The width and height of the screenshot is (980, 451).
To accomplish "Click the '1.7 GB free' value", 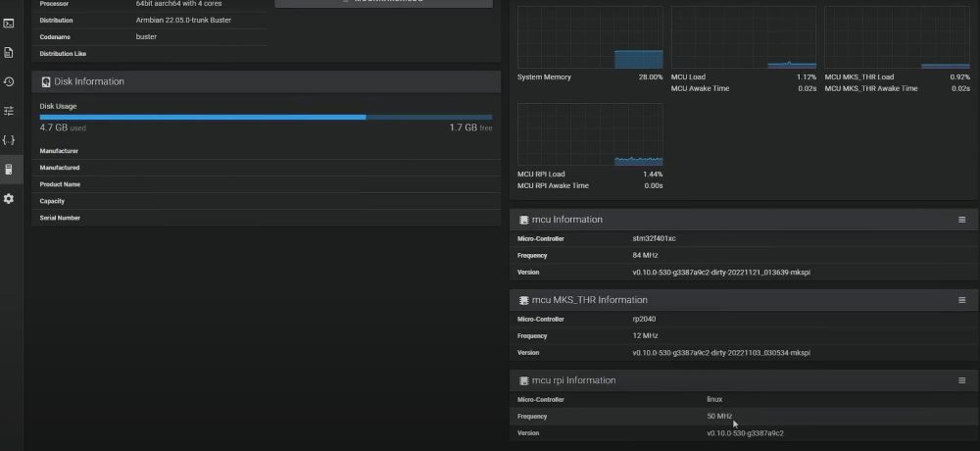I will 470,127.
